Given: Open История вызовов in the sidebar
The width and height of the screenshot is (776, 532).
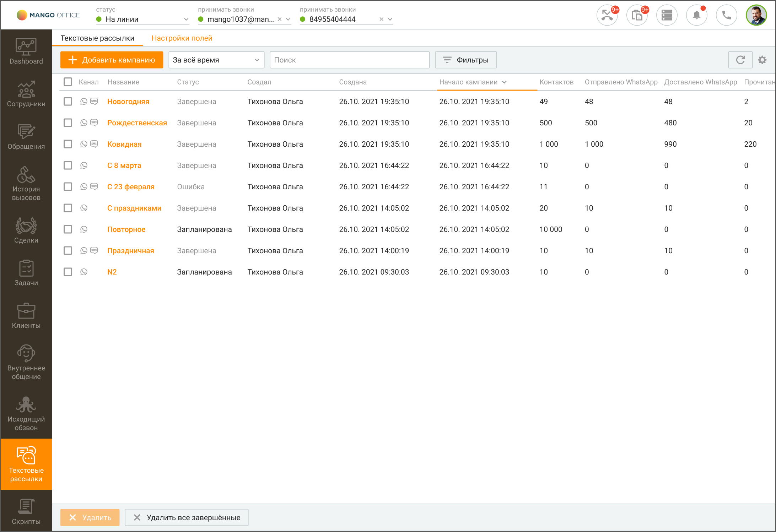Looking at the screenshot, I should click(26, 184).
